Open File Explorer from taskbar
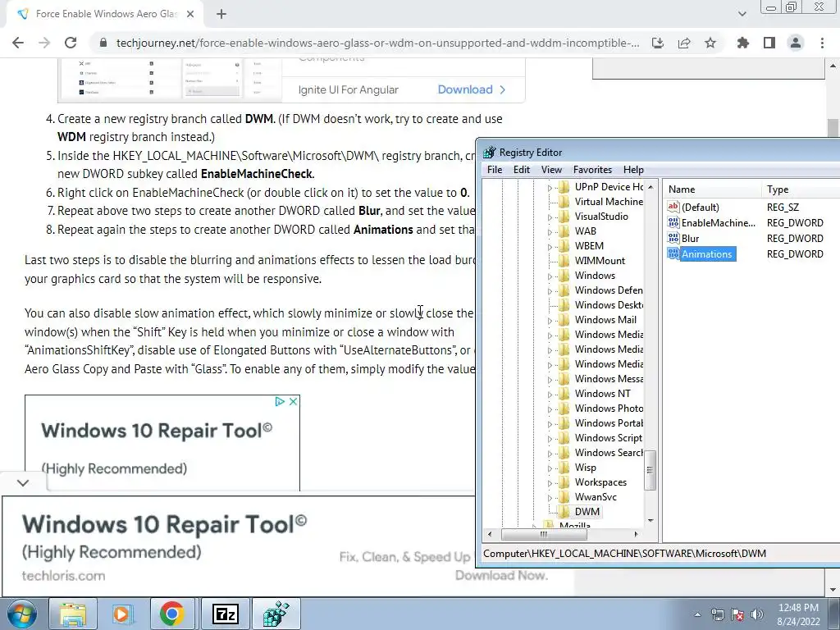The width and height of the screenshot is (840, 630). (73, 614)
